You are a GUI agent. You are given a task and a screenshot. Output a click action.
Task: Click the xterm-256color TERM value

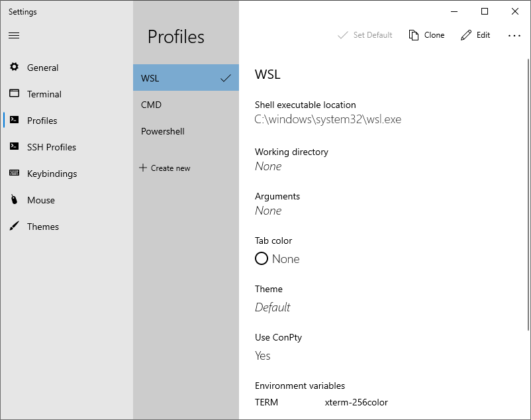[356, 402]
